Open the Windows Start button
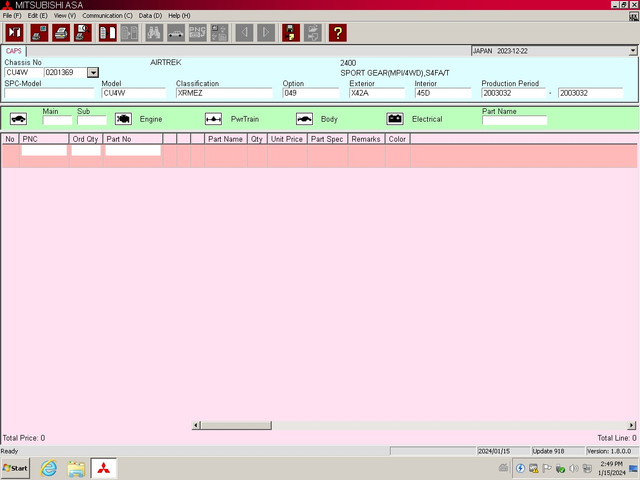This screenshot has height=480, width=640. click(16, 468)
